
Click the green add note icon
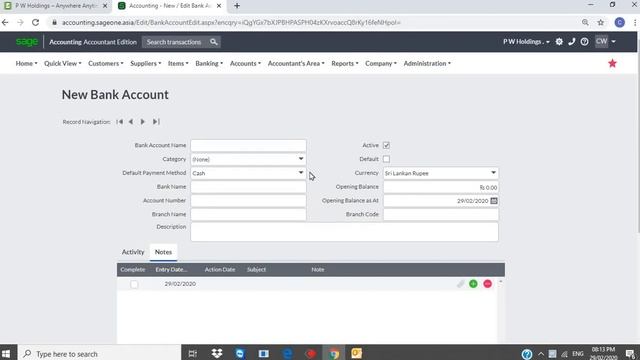(x=473, y=284)
